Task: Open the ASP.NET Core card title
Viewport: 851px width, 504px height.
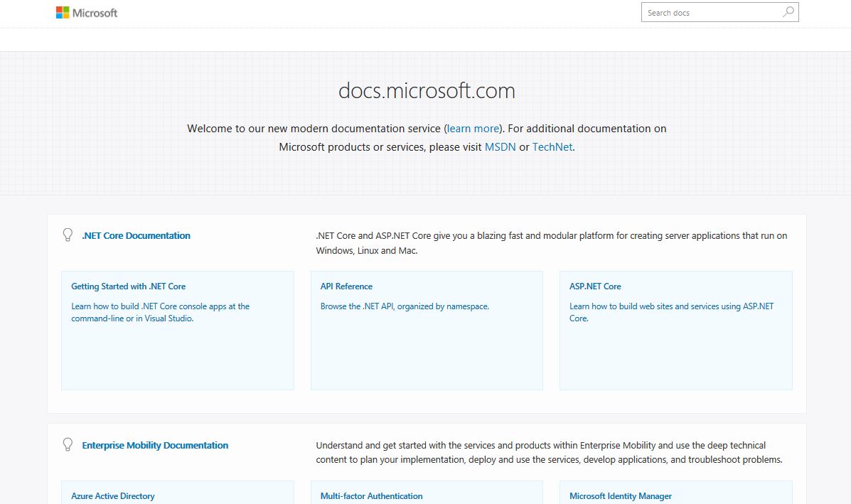Action: [x=595, y=286]
